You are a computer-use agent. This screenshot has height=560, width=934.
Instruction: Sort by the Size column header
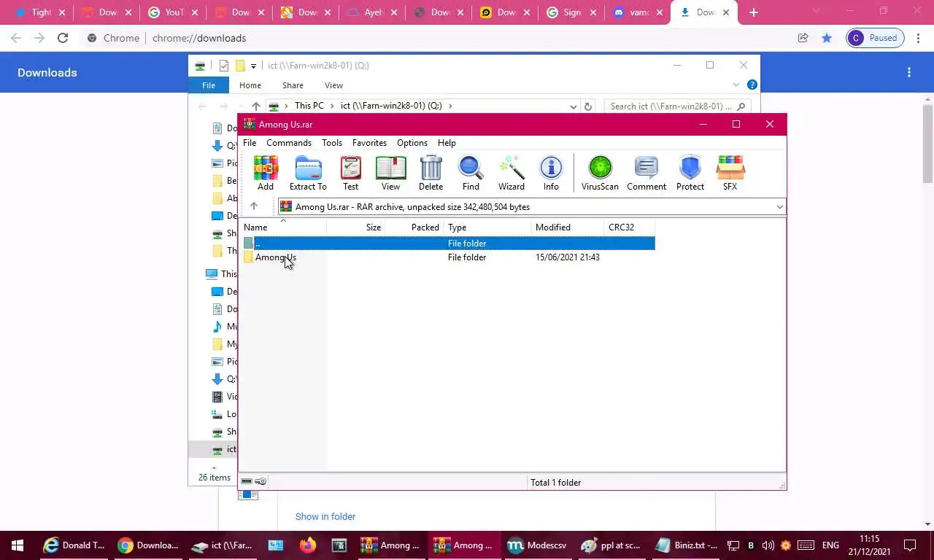(x=356, y=227)
